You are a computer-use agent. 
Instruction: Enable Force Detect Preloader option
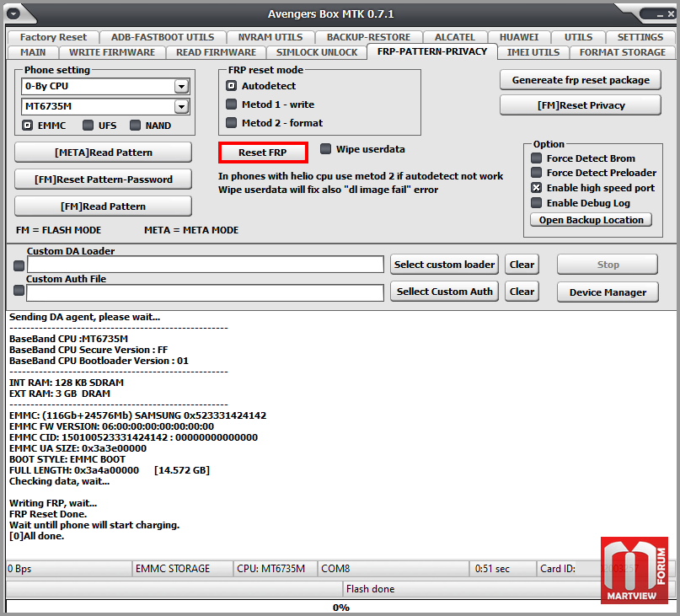tap(537, 173)
